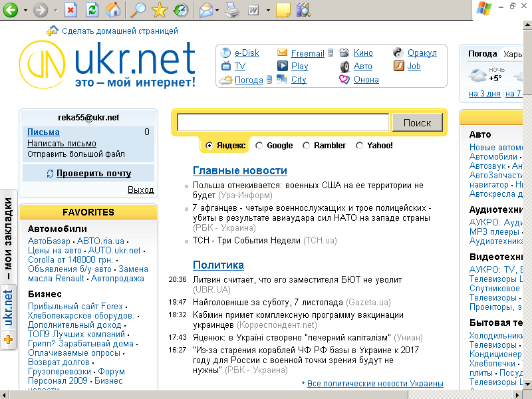Viewport: 532px width, 399px height.
Task: Open Search with the magnifier icon
Action: (x=138, y=9)
